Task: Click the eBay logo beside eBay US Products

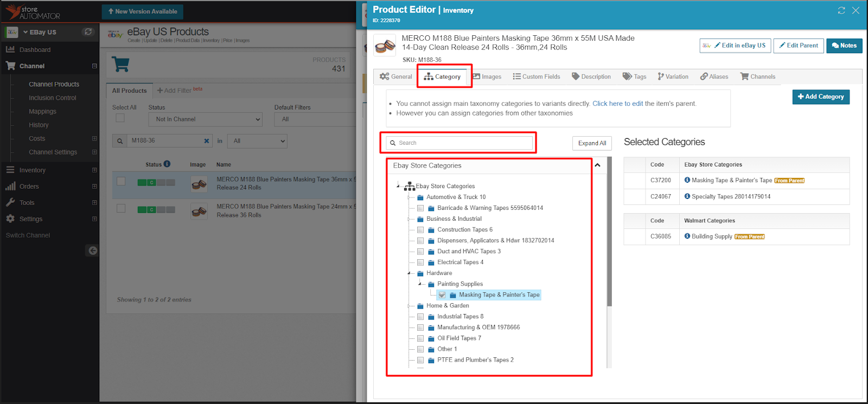Action: [x=115, y=34]
